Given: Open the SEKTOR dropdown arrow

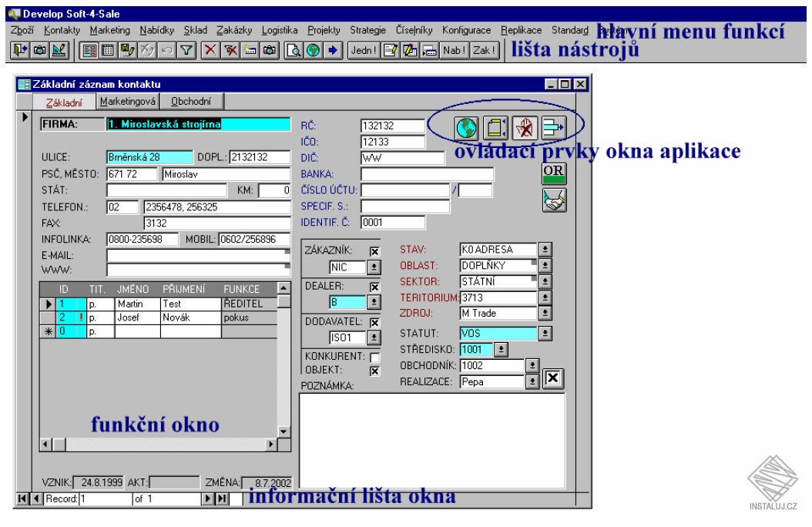Looking at the screenshot, I should point(545,282).
